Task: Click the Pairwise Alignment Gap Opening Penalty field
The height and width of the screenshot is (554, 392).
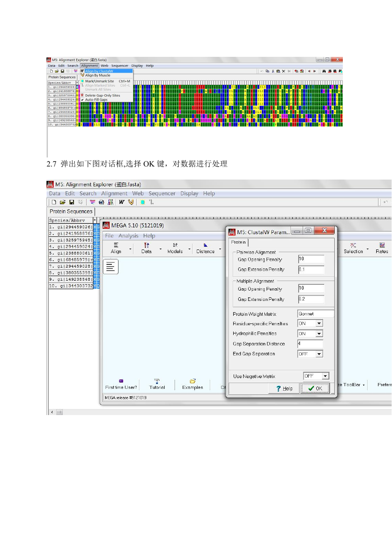Action: (311, 259)
